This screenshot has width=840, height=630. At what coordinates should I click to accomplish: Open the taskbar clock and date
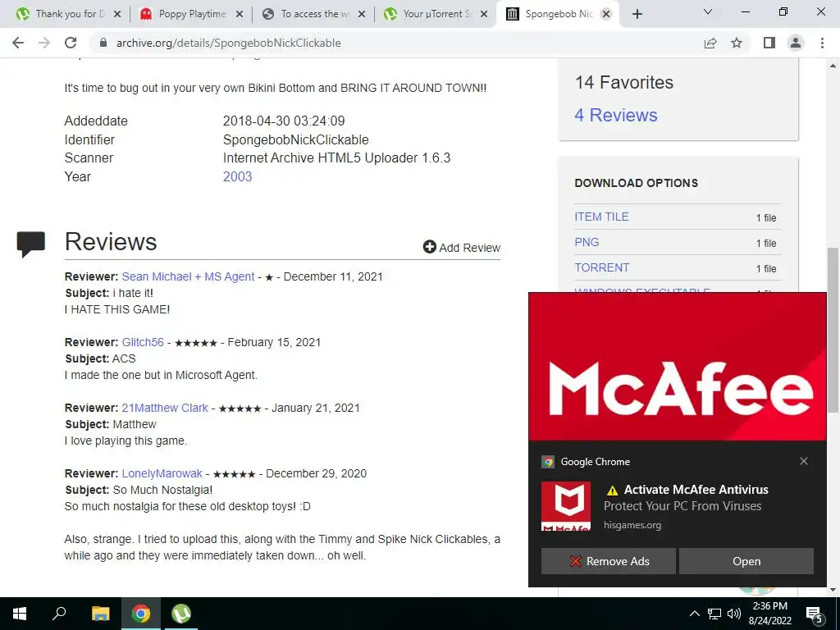pos(769,614)
